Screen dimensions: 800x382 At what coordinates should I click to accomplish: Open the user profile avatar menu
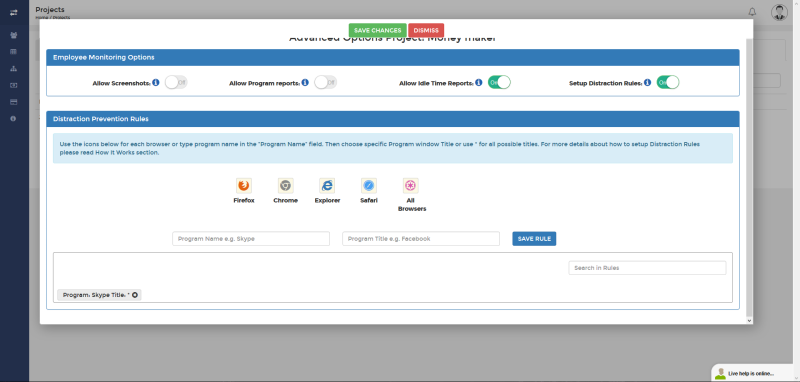tap(780, 12)
